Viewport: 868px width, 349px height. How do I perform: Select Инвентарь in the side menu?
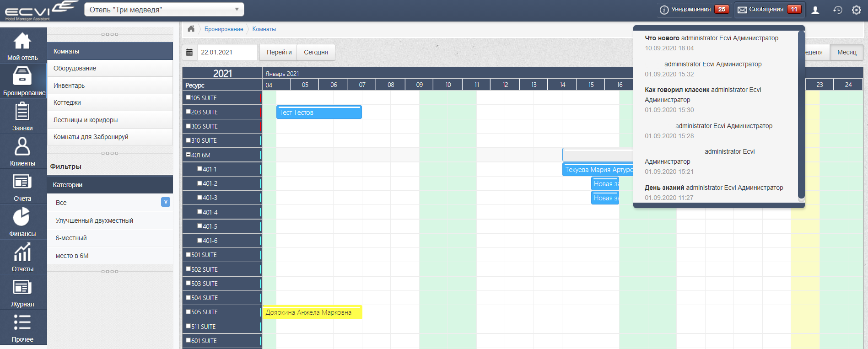point(110,86)
